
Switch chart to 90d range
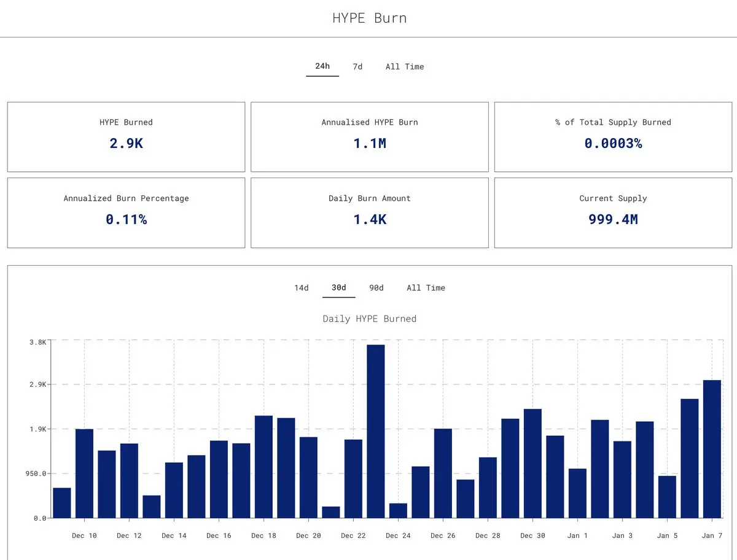376,287
